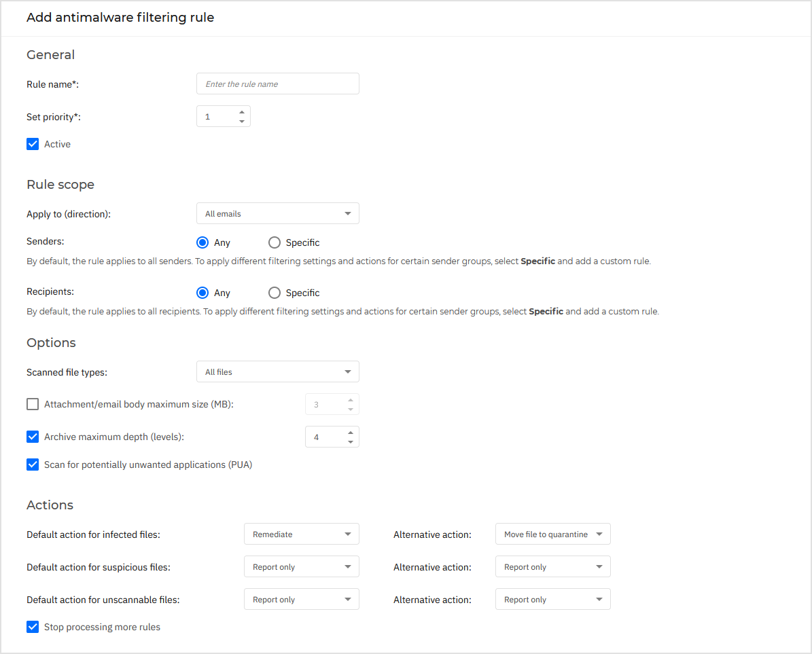This screenshot has height=654, width=812.
Task: Uncheck scan for potentially unwanted applications
Action: coord(32,464)
